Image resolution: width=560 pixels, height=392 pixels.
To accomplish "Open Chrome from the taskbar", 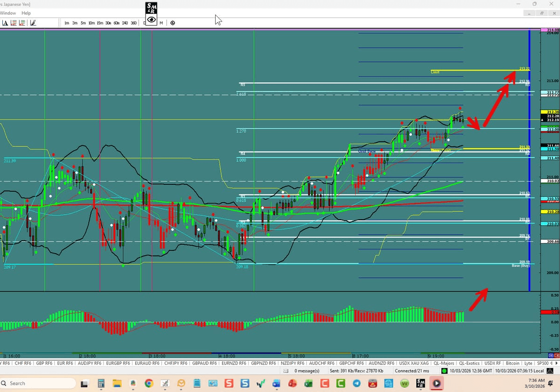I will pos(149,383).
